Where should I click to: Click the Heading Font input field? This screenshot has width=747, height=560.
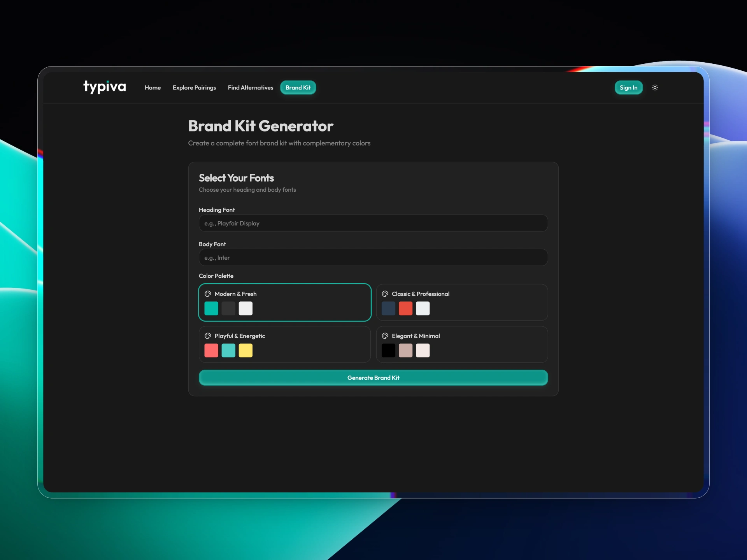[373, 223]
